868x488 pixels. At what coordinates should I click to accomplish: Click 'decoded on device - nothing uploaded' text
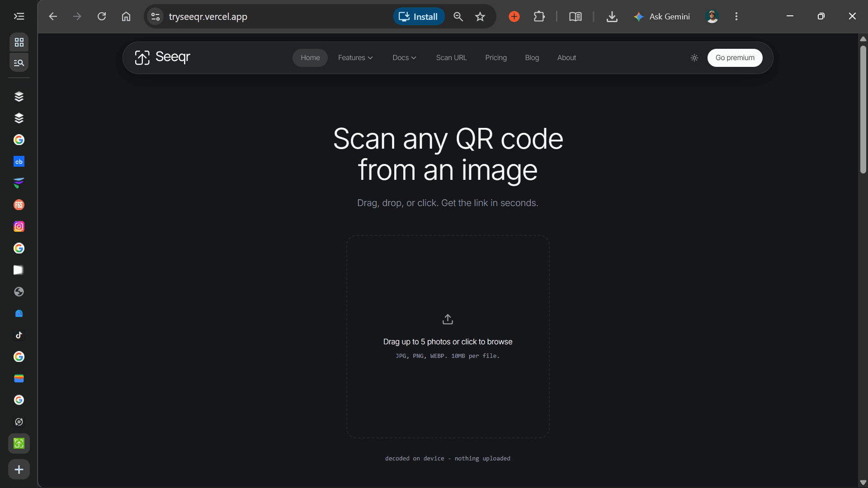tap(448, 458)
